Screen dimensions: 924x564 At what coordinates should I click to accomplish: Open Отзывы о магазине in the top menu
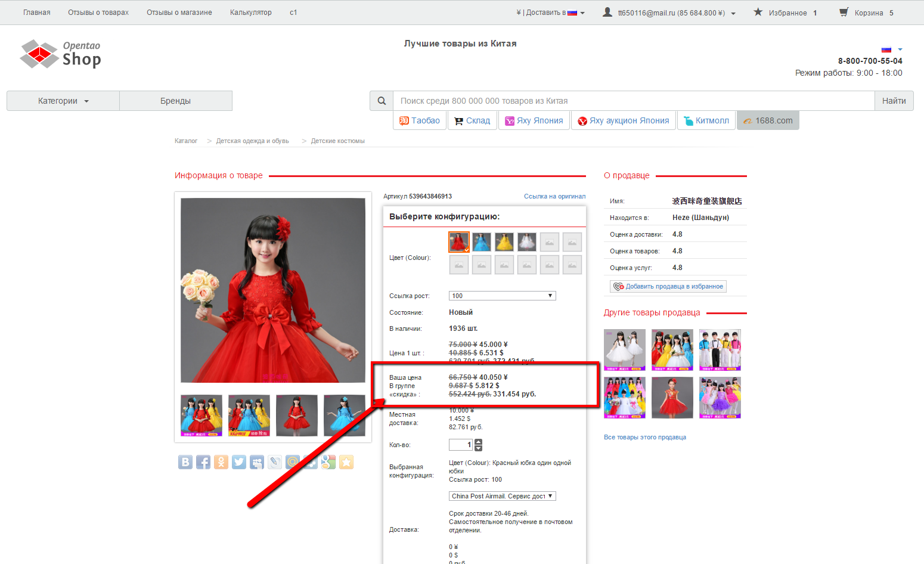pyautogui.click(x=179, y=13)
